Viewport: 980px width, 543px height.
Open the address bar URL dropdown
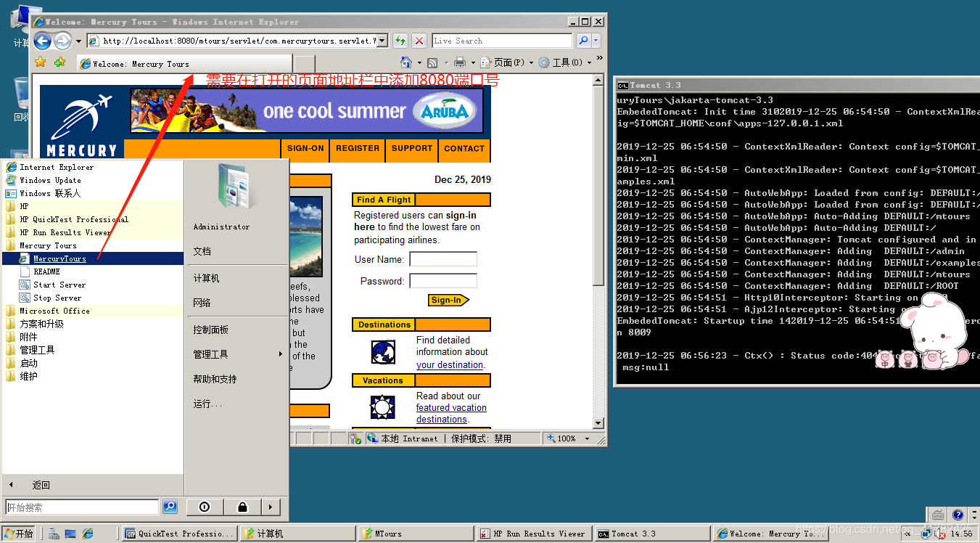pyautogui.click(x=382, y=41)
